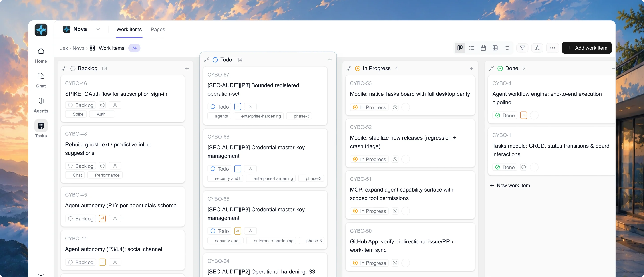Open the Tasks section in sidebar
This screenshot has height=277, width=644.
click(41, 129)
